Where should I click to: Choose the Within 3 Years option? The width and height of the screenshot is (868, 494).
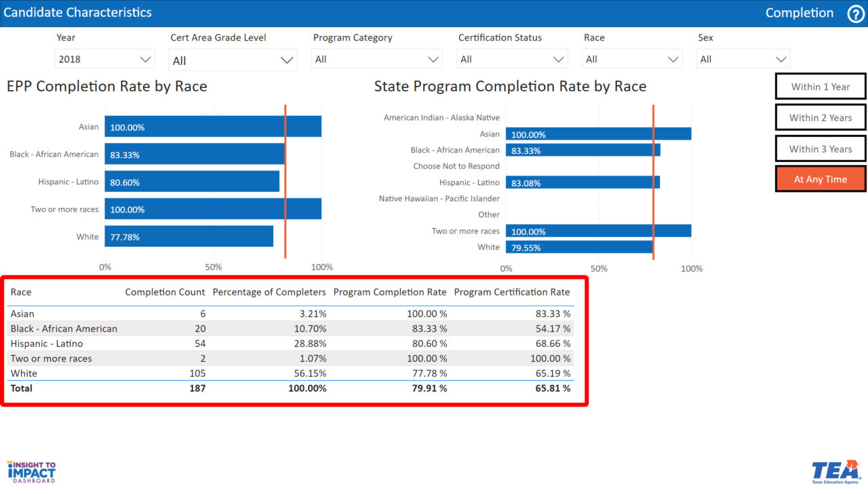coord(821,149)
